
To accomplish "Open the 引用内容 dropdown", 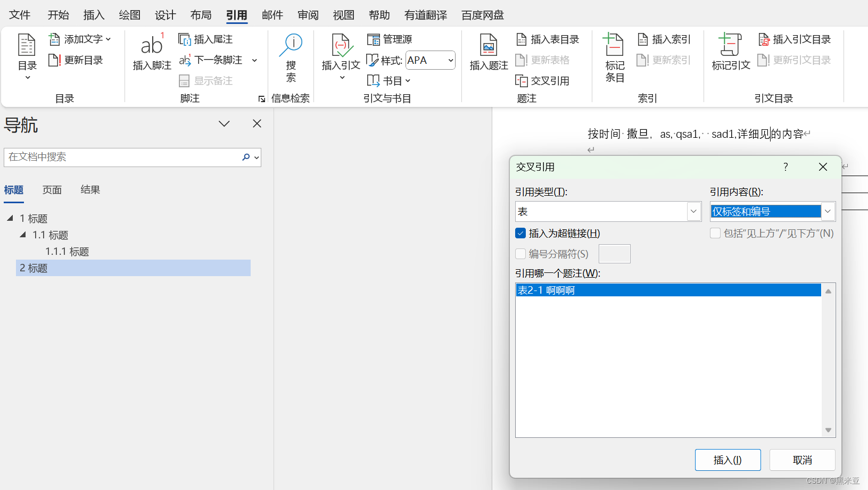I will pyautogui.click(x=828, y=211).
